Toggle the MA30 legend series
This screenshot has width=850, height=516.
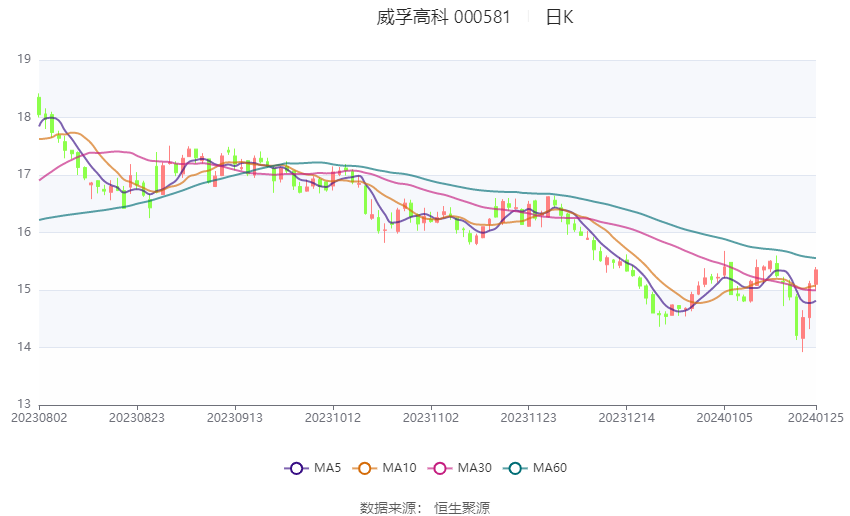click(460, 468)
